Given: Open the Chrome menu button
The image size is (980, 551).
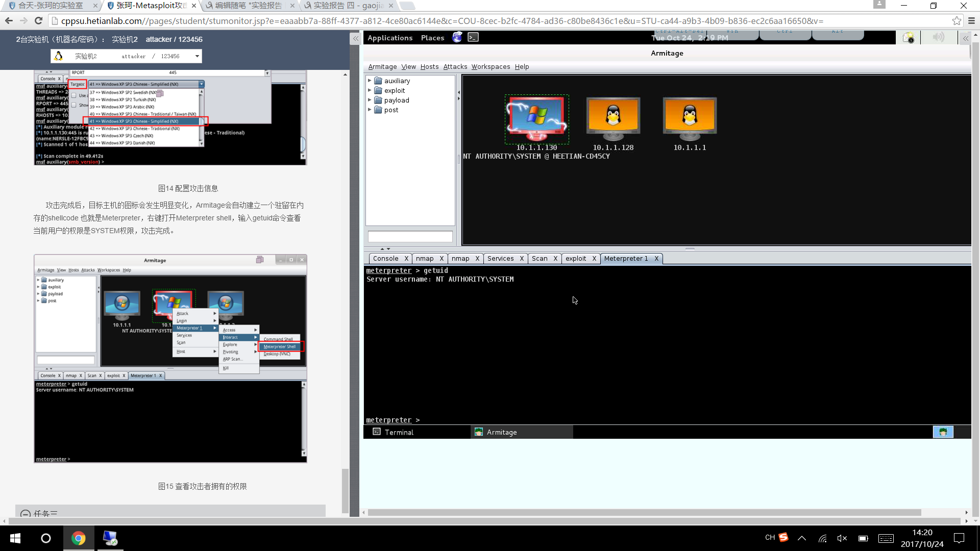Looking at the screenshot, I should tap(971, 21).
